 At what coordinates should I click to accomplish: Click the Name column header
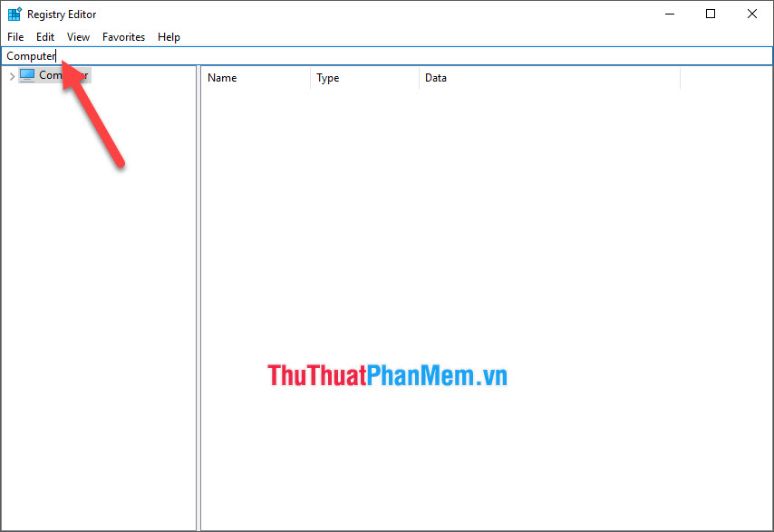tap(222, 78)
